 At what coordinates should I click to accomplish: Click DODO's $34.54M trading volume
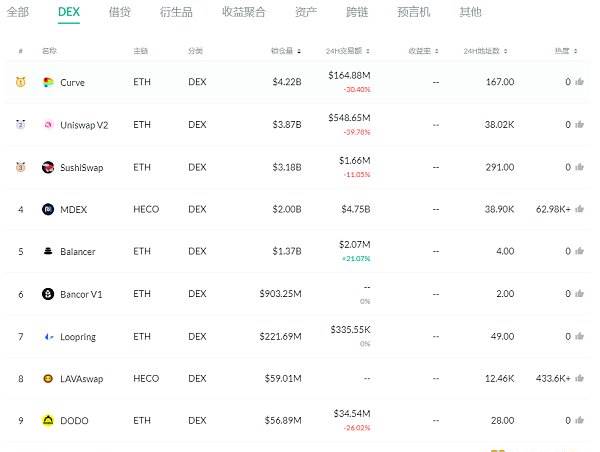pos(352,414)
